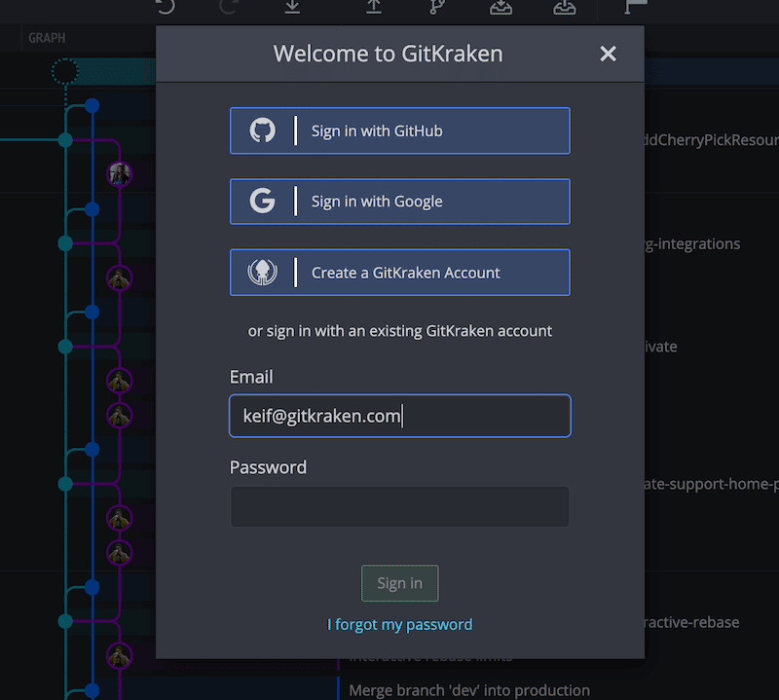The width and height of the screenshot is (779, 700).
Task: Click the Pull download-arrow icon
Action: 292,7
